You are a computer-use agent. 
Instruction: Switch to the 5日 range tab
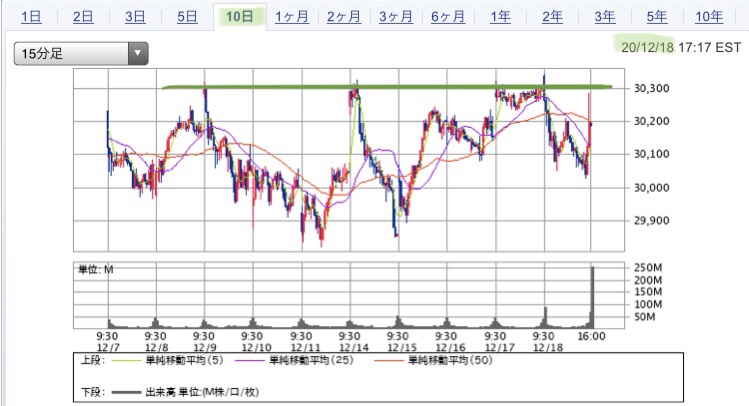(187, 17)
